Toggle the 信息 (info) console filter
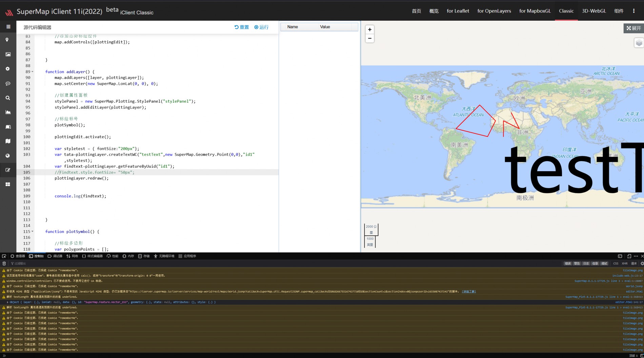The width and height of the screenshot is (644, 358). pos(595,263)
